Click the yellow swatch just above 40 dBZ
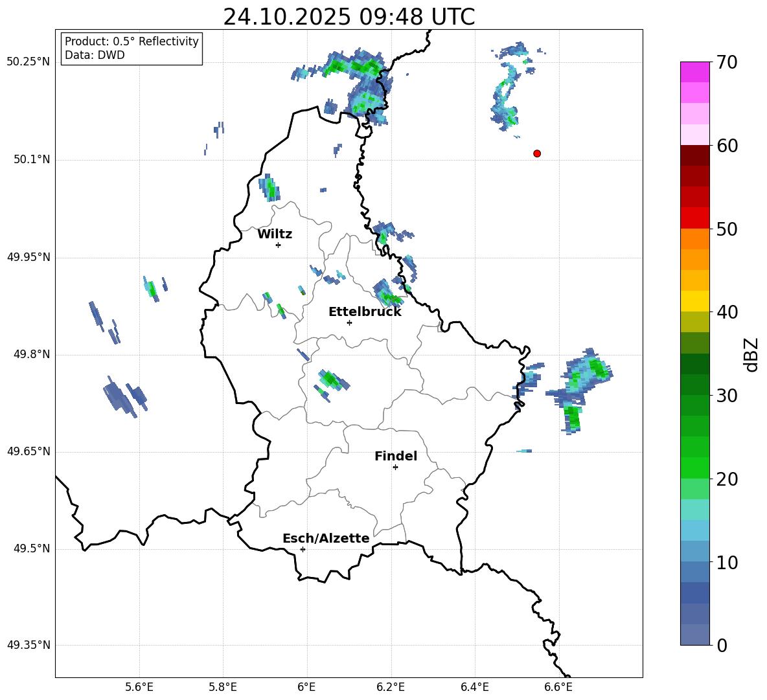 [x=695, y=301]
